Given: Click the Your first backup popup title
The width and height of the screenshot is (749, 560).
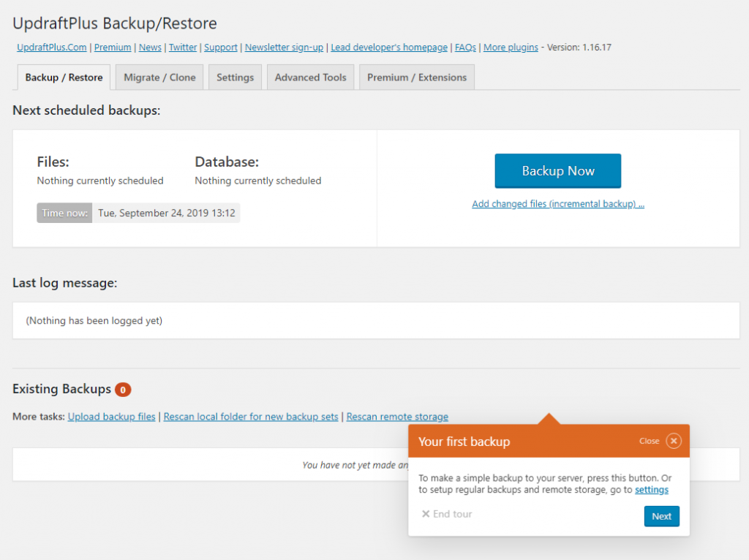Looking at the screenshot, I should click(464, 442).
